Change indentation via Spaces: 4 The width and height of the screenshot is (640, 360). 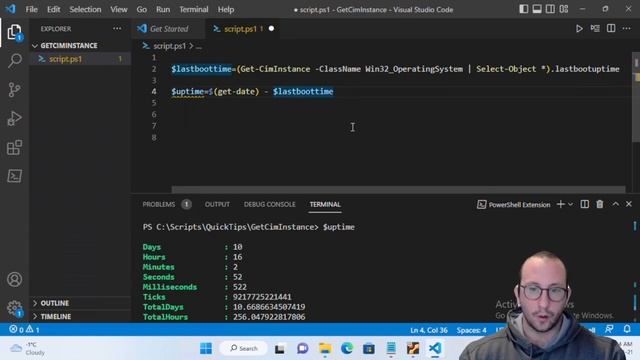pyautogui.click(x=471, y=330)
